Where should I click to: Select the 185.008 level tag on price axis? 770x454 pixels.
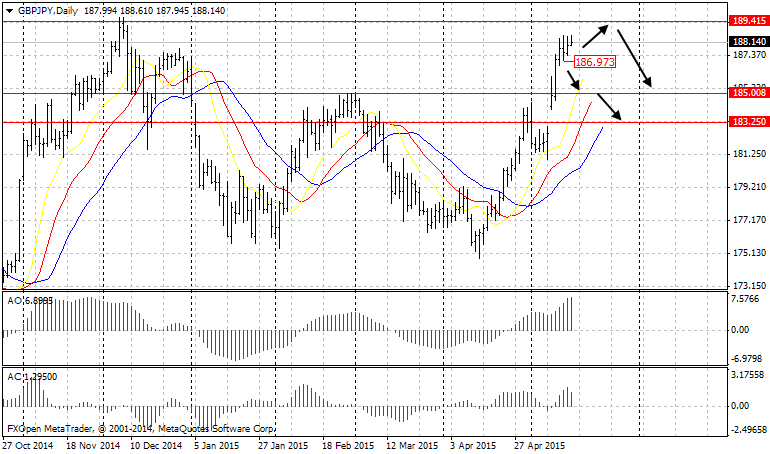click(748, 92)
